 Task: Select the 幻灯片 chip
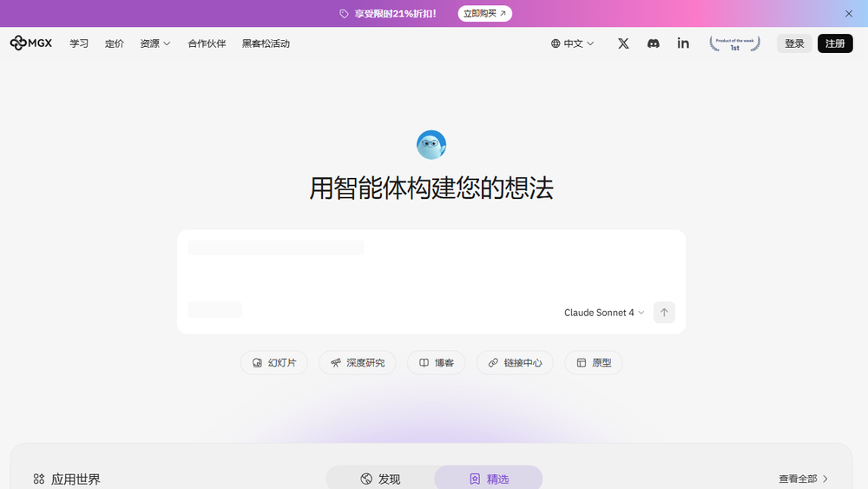point(274,363)
